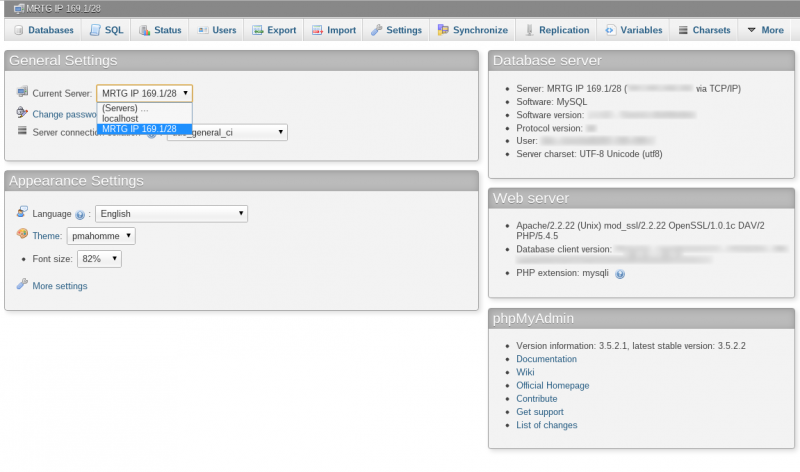The width and height of the screenshot is (800, 472).
Task: Click the Change password key icon
Action: [22, 112]
